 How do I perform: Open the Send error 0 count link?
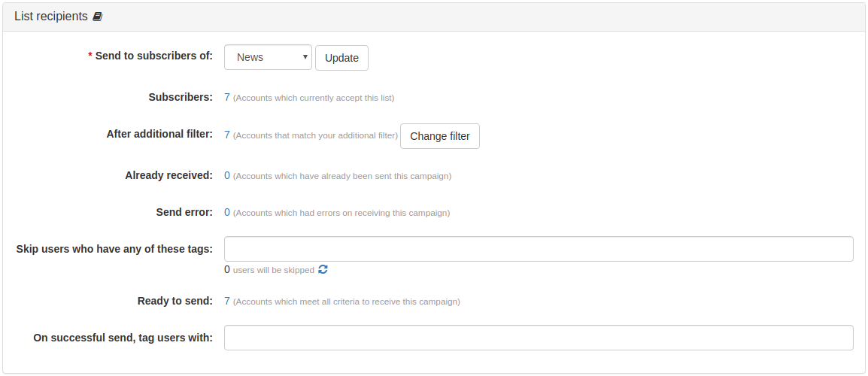(x=227, y=212)
